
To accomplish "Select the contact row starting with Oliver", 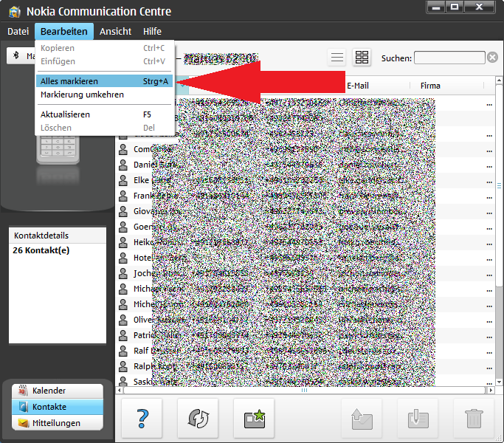I will click(305, 320).
